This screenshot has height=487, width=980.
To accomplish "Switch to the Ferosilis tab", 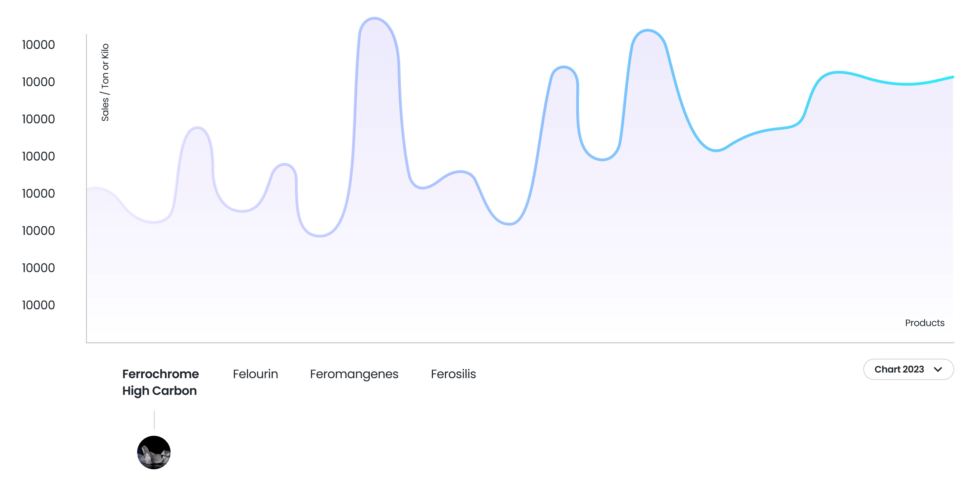I will pos(453,374).
